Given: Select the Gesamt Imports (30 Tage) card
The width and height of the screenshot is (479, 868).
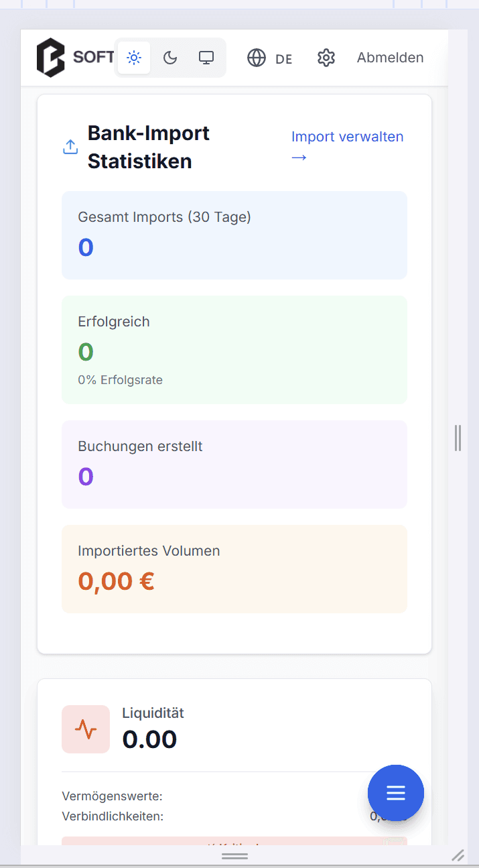Looking at the screenshot, I should [234, 235].
